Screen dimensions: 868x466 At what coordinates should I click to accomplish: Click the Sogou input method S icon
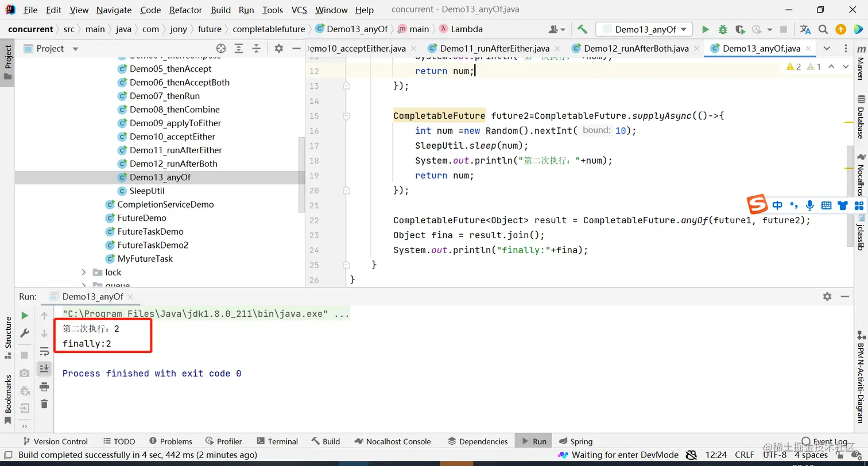point(757,204)
